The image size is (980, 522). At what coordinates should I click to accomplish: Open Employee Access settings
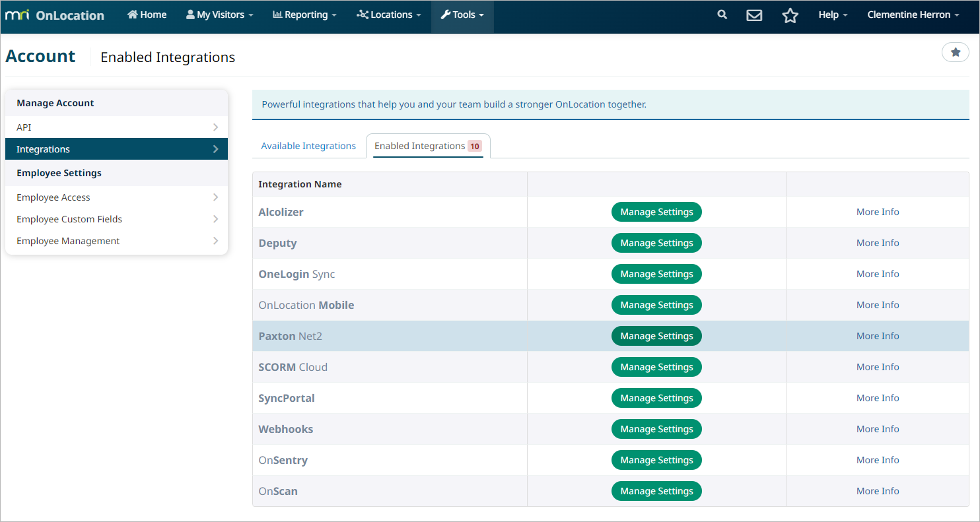pyautogui.click(x=116, y=197)
